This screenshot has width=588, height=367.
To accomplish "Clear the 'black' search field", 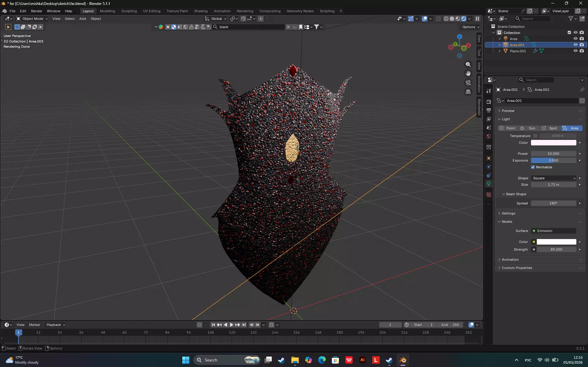I will tap(288, 27).
